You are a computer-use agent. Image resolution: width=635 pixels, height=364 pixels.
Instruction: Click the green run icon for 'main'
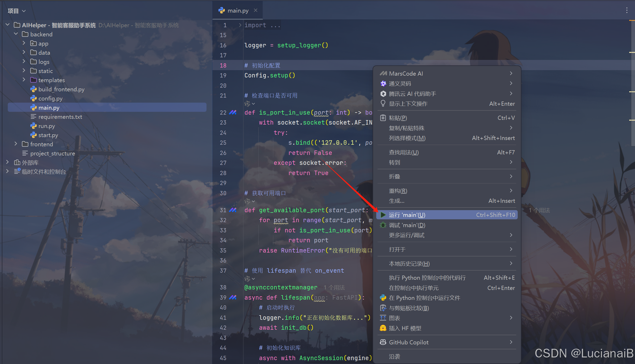(383, 215)
